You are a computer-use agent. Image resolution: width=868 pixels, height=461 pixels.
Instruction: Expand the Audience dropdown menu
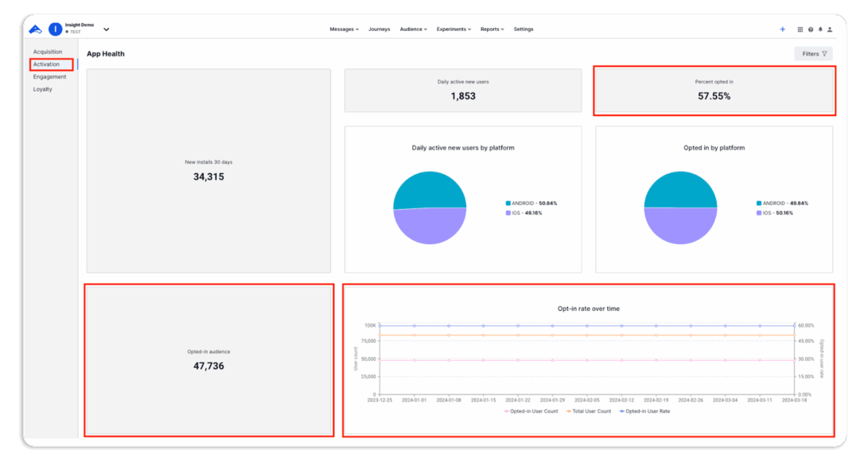point(413,29)
